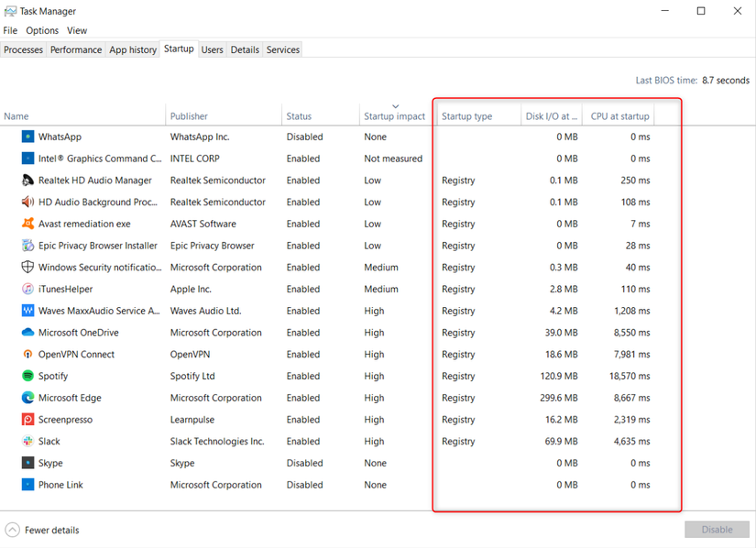Click the Spotify startup icon
This screenshot has height=548, width=756.
click(x=27, y=376)
